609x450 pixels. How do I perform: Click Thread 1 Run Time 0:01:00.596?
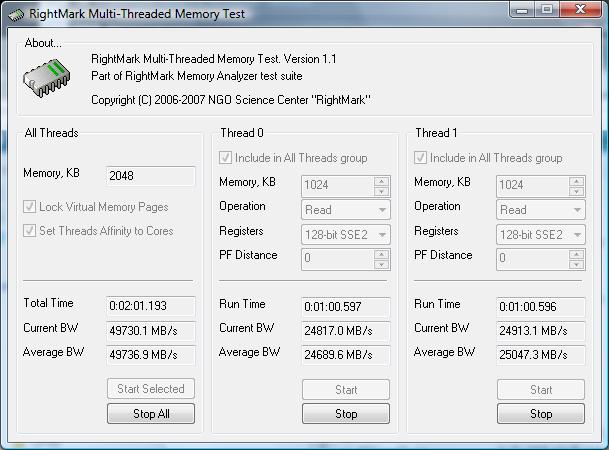[x=541, y=307]
